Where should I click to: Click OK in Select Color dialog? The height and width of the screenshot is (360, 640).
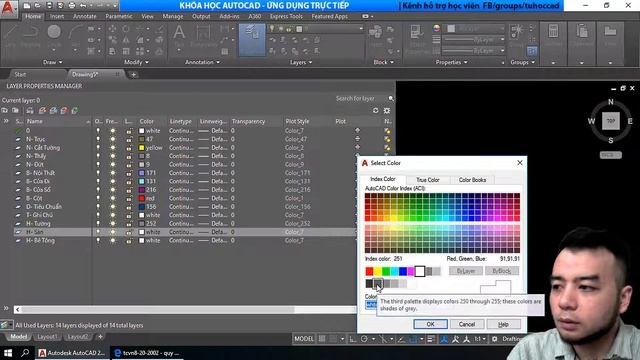pos(431,324)
